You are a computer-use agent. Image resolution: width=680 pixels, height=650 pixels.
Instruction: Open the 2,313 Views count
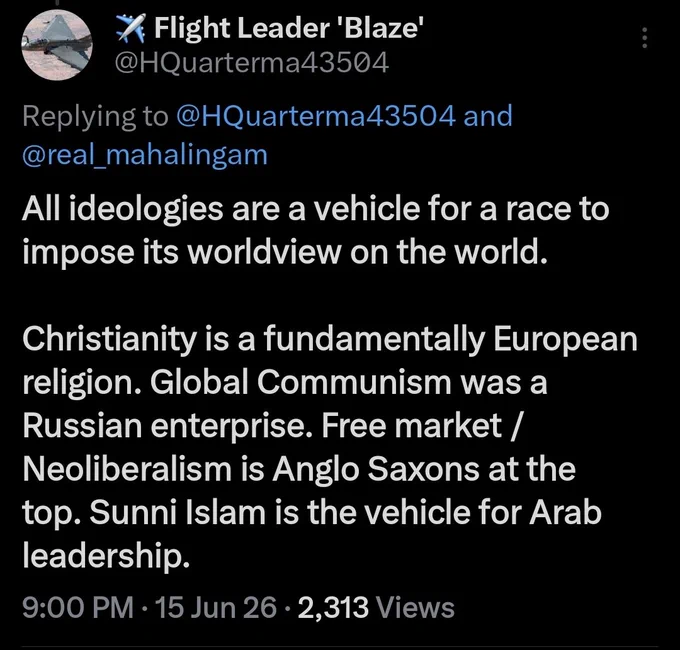376,608
